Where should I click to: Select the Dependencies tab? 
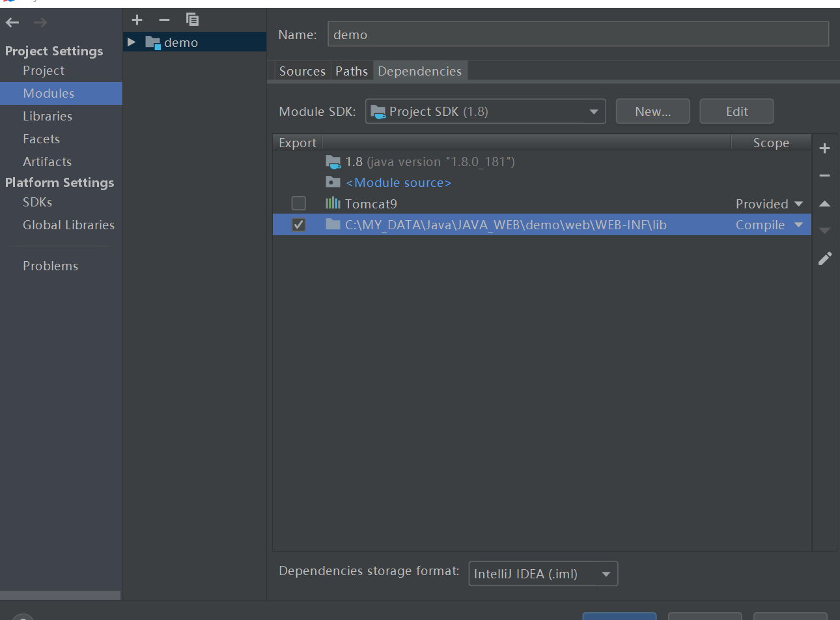[420, 71]
